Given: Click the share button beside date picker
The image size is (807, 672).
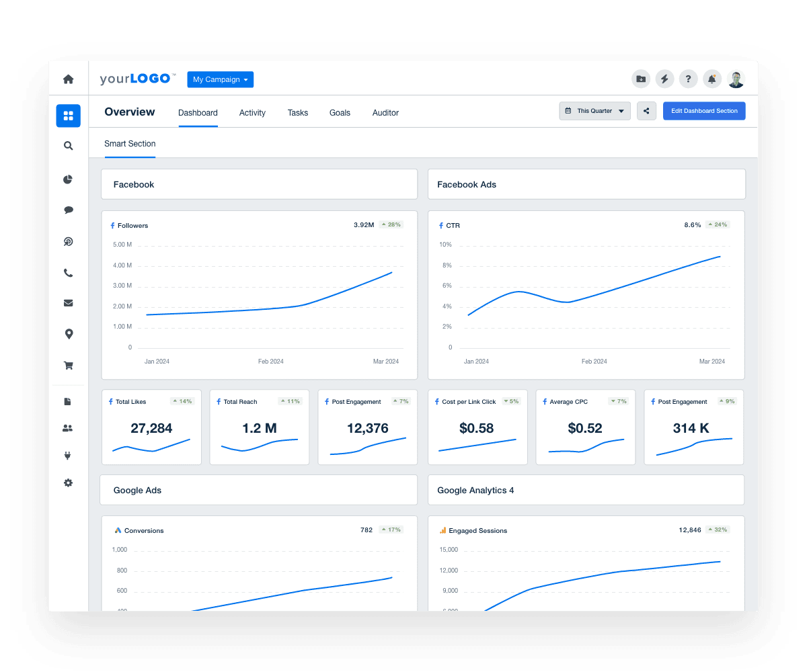Looking at the screenshot, I should 646,111.
